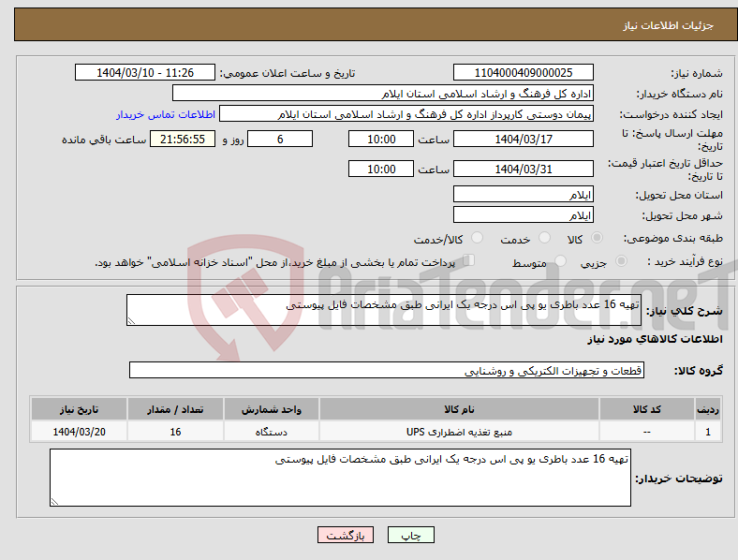Viewport: 738px width, 560px height.
Task: Click the price validity date 1404/03/31
Action: click(x=523, y=169)
